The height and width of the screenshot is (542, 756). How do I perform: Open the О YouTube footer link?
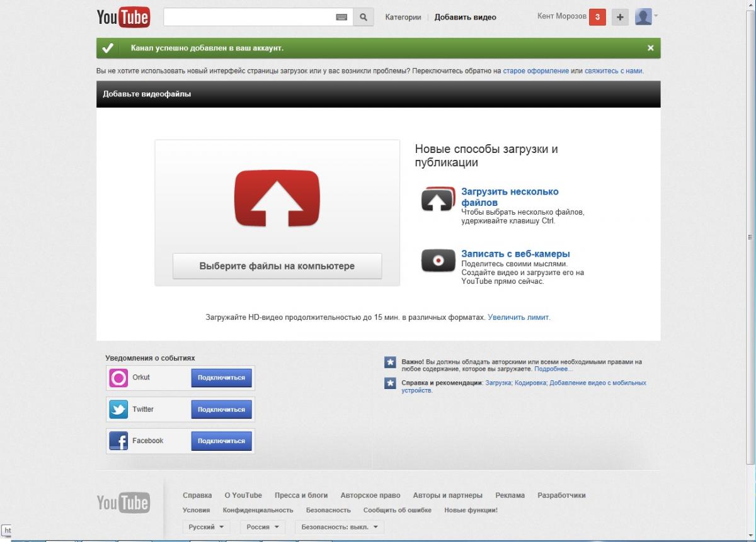243,495
